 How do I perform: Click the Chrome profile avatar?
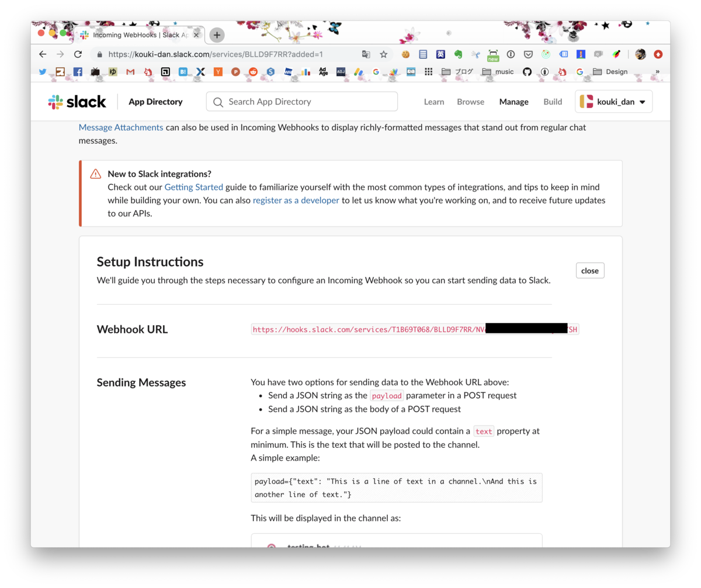[x=640, y=54]
